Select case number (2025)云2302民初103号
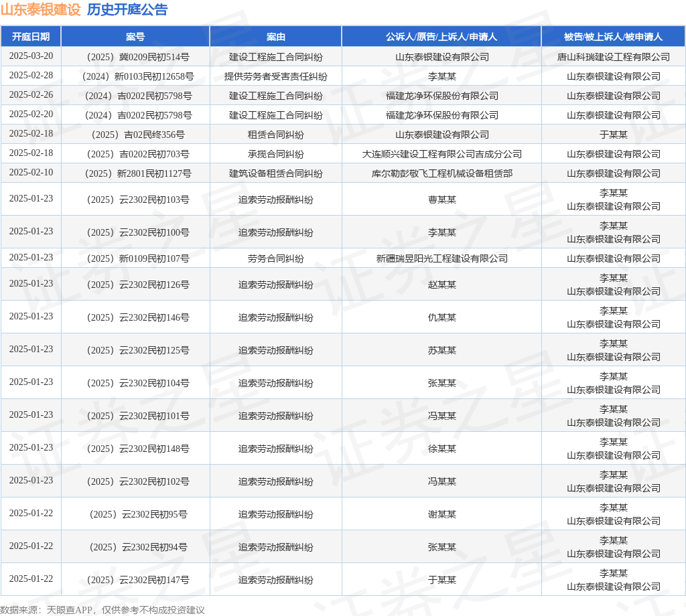The image size is (686, 616). pyautogui.click(x=138, y=200)
